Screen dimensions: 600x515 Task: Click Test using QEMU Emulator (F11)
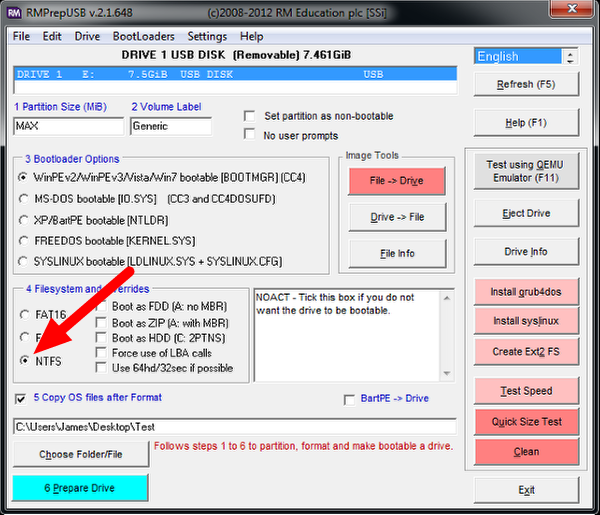click(526, 171)
